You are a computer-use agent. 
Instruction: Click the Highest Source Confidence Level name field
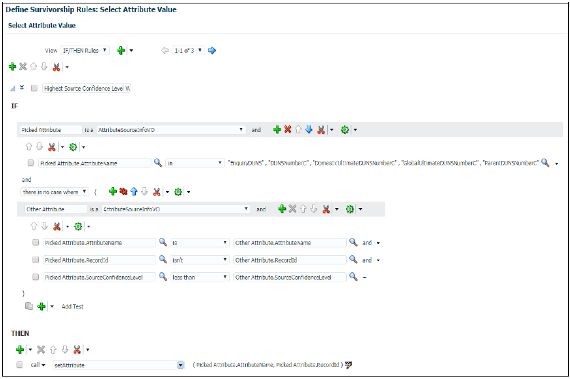coord(87,88)
